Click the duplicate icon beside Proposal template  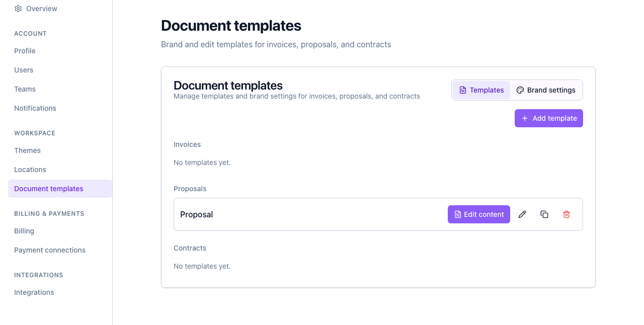[x=544, y=214]
